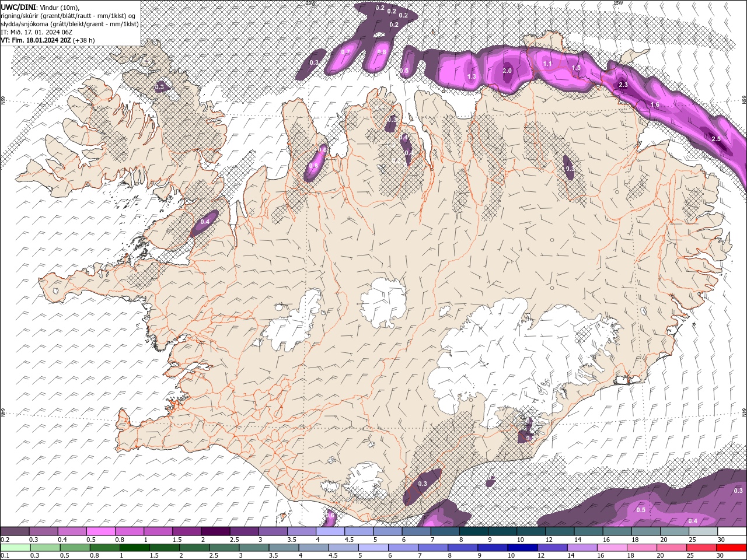Select the pale green 0.1 swatch in the lower legend
Screen dimensions: 747x560
point(15,548)
